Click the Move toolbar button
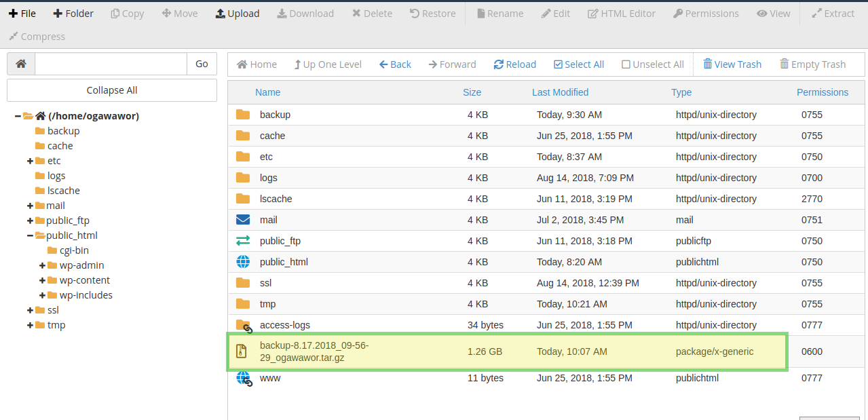The width and height of the screenshot is (868, 420). pos(180,14)
